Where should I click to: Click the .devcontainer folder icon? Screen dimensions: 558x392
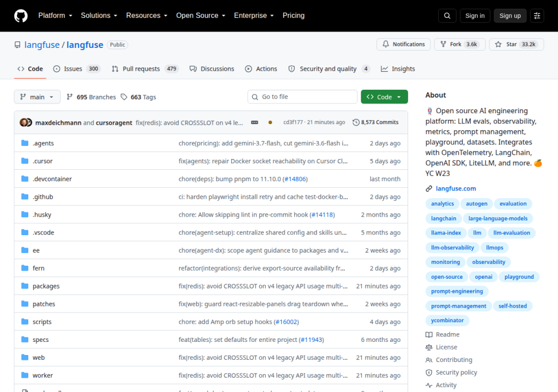[x=25, y=179]
